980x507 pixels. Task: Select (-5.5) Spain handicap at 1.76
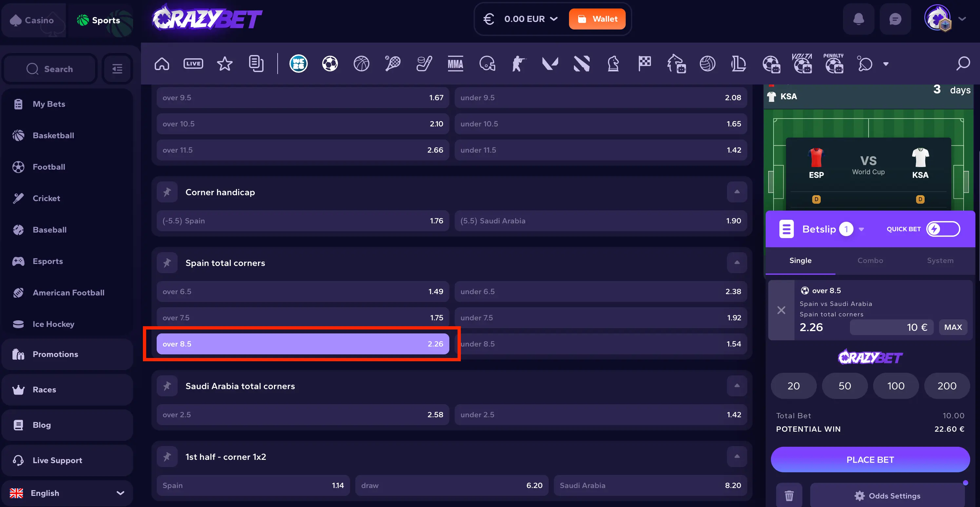303,220
